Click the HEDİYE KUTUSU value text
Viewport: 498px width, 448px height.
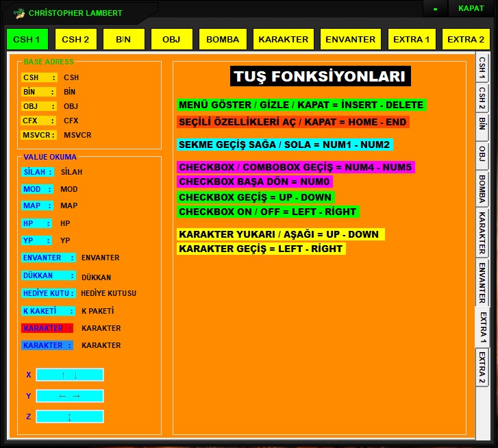click(109, 293)
